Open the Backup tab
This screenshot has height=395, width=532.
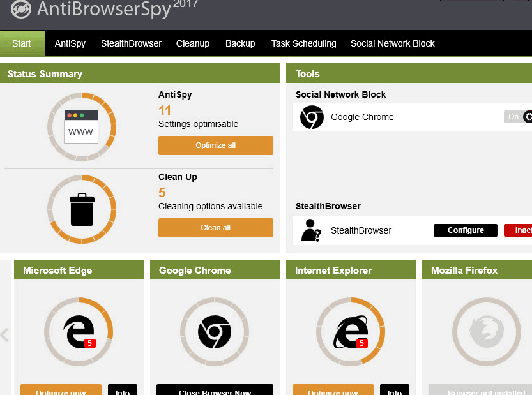point(240,43)
